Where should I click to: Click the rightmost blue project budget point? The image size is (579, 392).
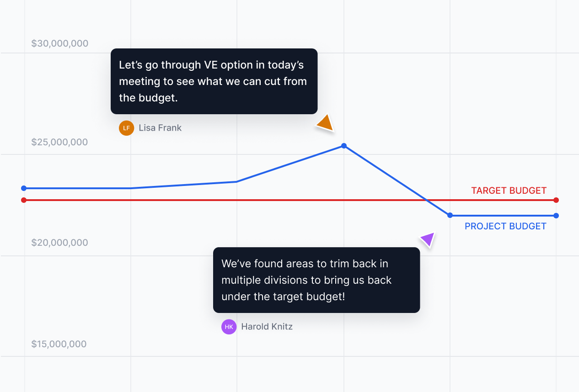point(556,216)
